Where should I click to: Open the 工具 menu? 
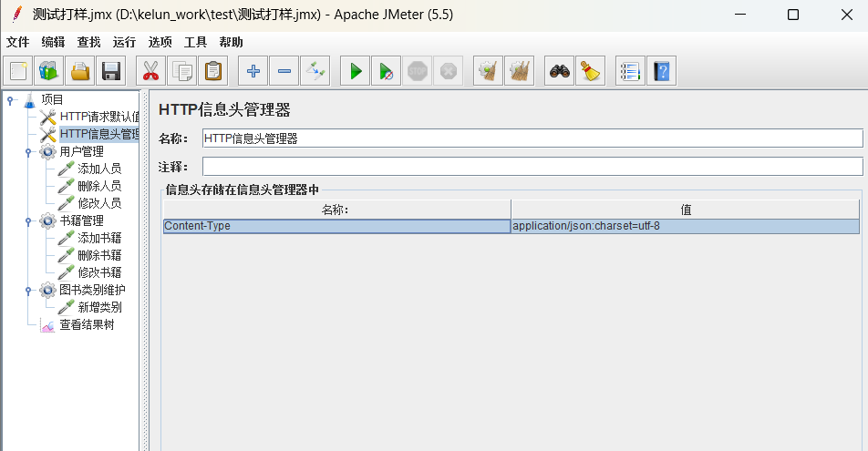[195, 42]
